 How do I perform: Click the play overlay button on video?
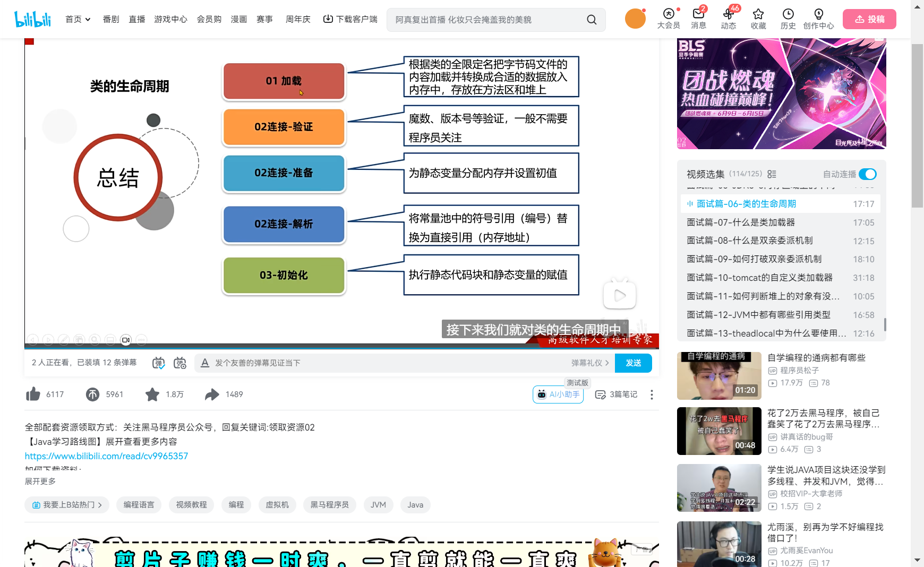[x=620, y=295]
